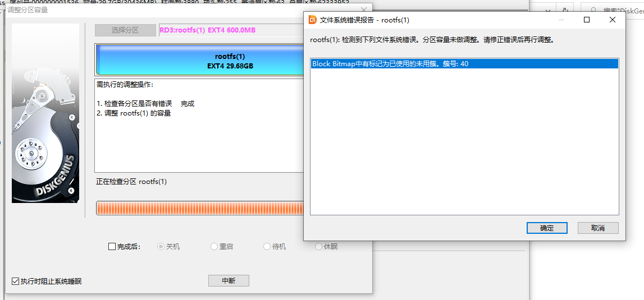Close the resize partition dialog
Image resolution: width=644 pixels, height=300 pixels.
363,10
